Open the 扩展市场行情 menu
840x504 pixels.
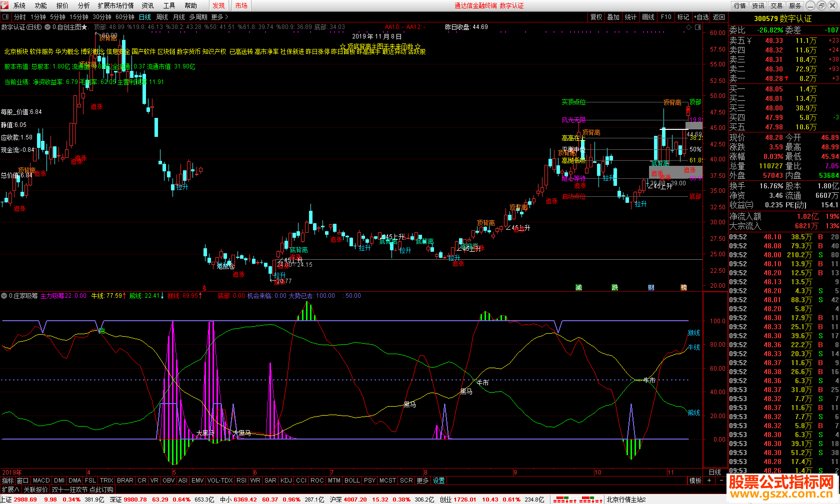click(116, 5)
